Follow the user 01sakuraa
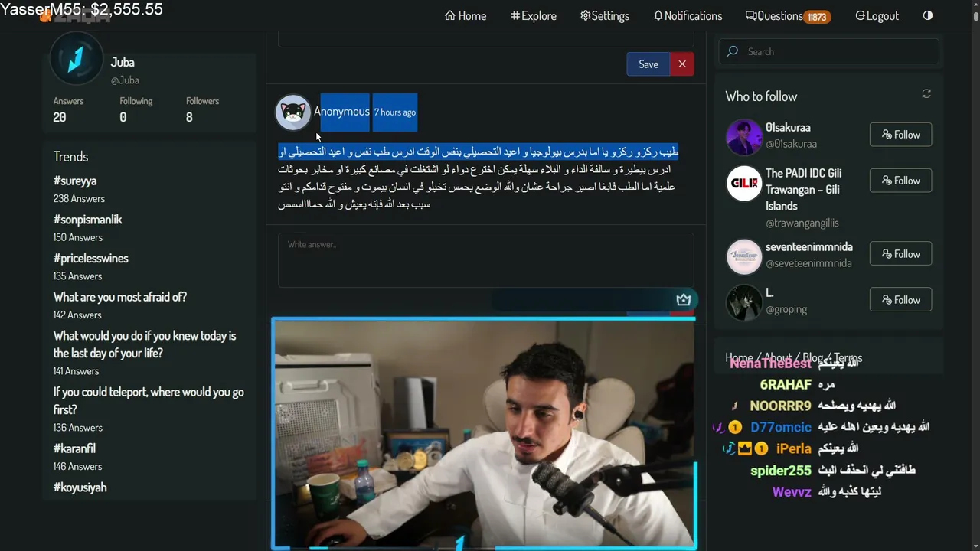This screenshot has height=551, width=980. tap(900, 135)
